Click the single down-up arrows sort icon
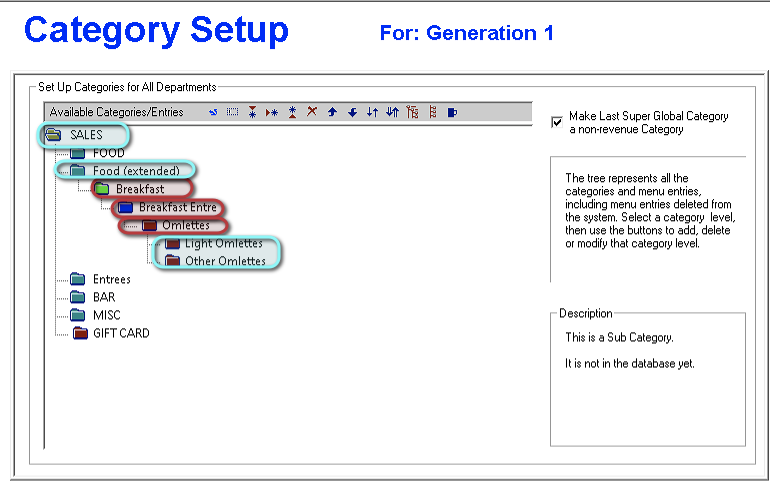The image size is (770, 482). click(x=372, y=112)
